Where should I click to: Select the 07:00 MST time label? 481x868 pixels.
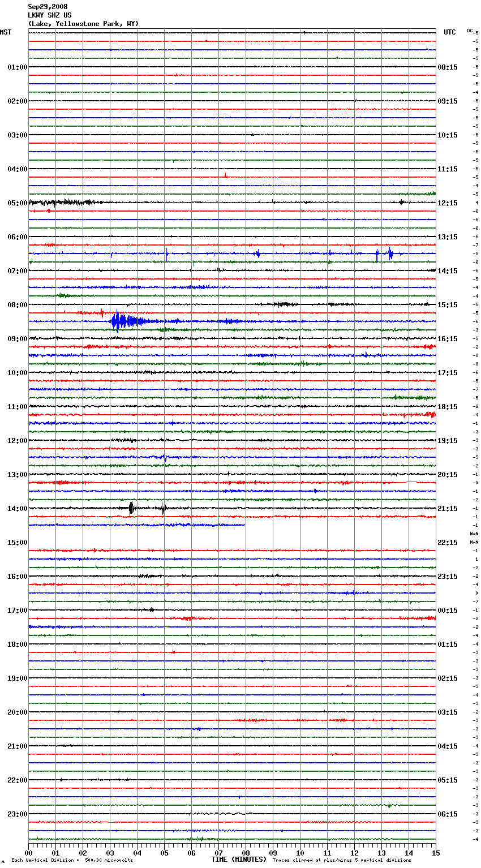18,271
